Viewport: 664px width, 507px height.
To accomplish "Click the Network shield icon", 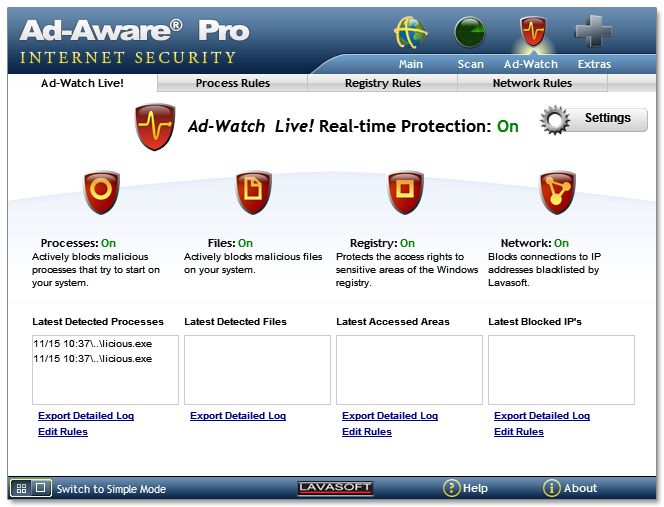I will point(557,192).
